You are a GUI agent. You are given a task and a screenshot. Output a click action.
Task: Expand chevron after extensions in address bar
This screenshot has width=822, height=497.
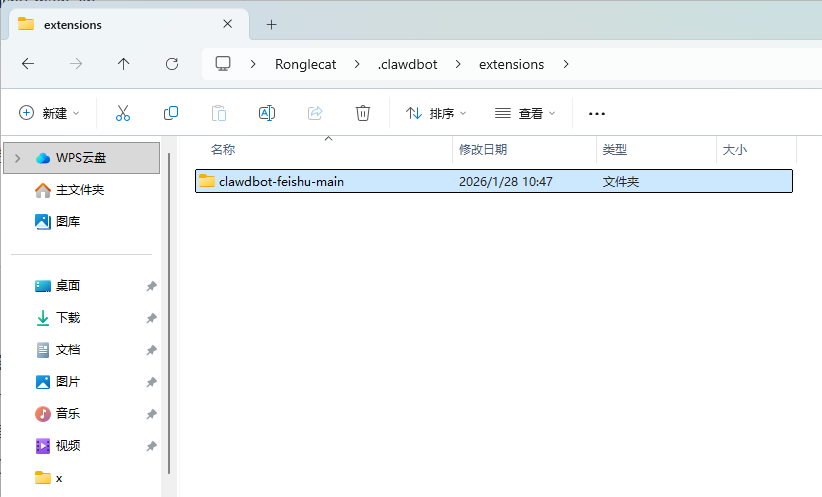click(566, 64)
